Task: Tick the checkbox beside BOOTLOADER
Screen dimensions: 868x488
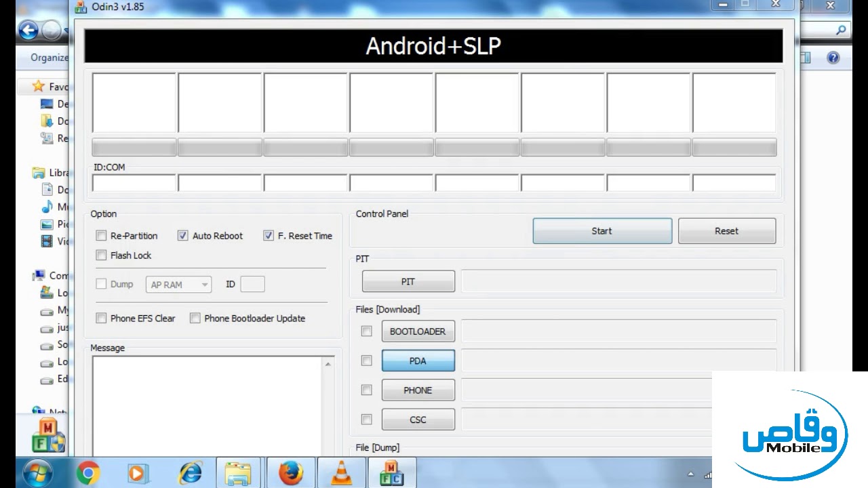Action: point(367,331)
